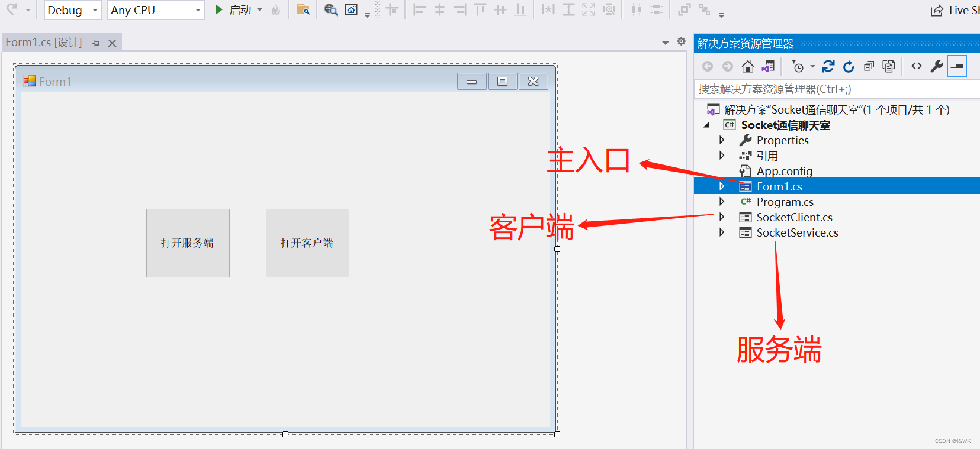Click the pending changes filter clock icon
Viewport: 980px width, 449px height.
pyautogui.click(x=798, y=66)
